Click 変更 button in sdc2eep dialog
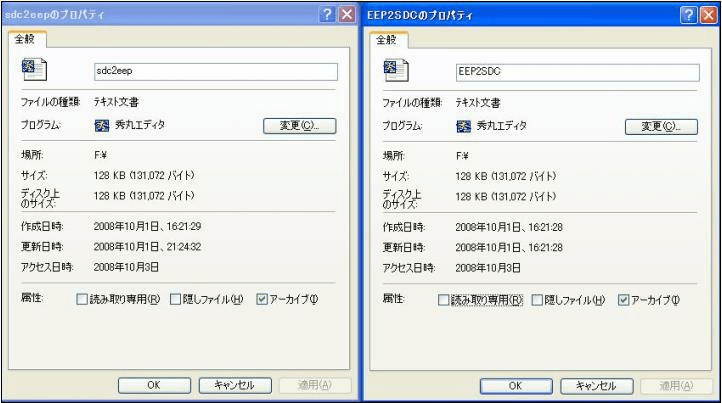The height and width of the screenshot is (403, 722). pos(300,126)
